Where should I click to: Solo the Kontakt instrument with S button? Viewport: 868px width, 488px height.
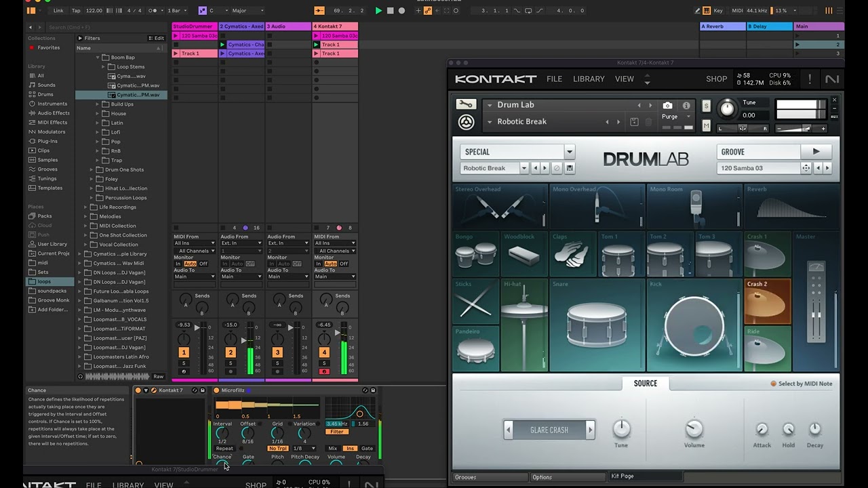coord(706,106)
